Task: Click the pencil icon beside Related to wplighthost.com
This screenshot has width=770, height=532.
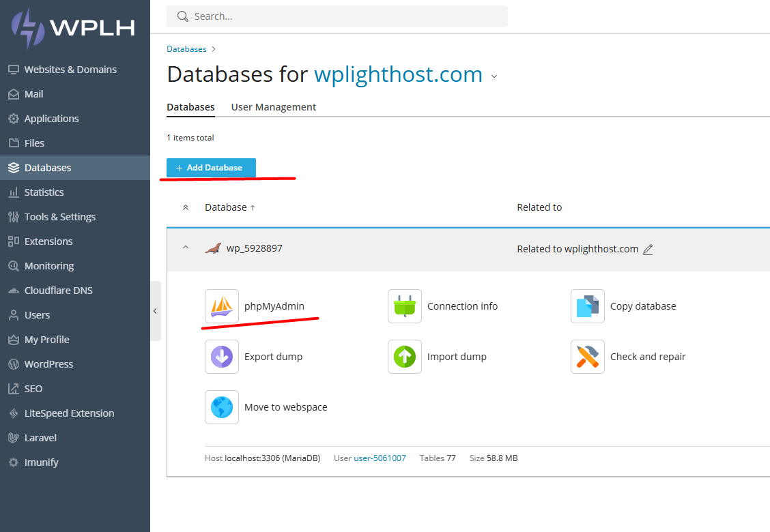Action: pyautogui.click(x=648, y=250)
